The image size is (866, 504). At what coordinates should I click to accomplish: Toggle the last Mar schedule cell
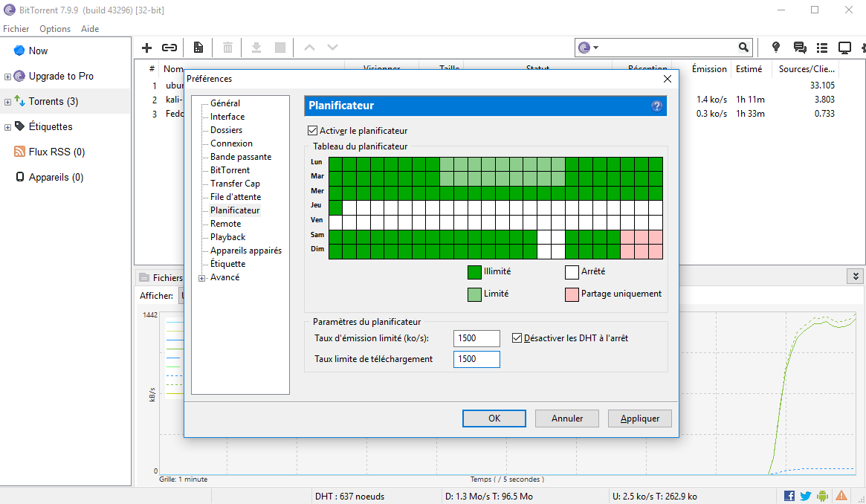point(656,179)
